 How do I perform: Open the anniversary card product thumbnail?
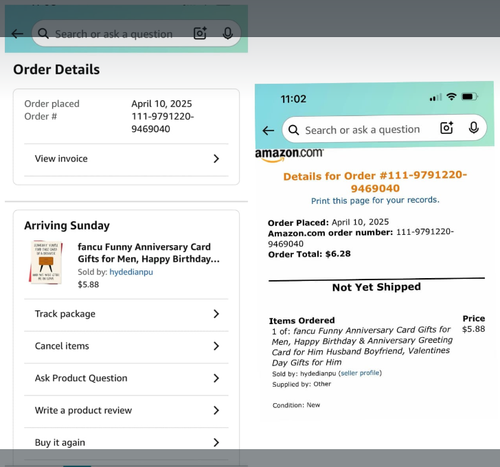46,262
